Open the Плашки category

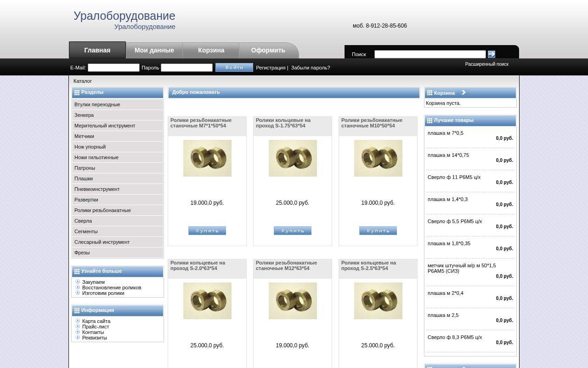coord(118,178)
